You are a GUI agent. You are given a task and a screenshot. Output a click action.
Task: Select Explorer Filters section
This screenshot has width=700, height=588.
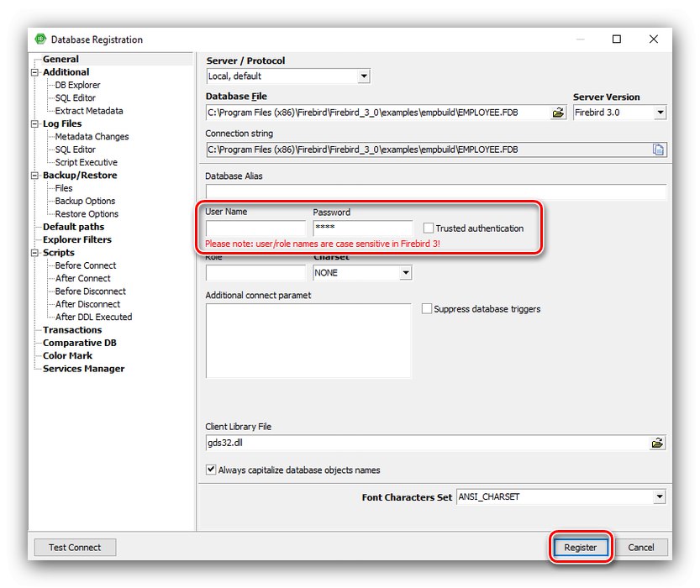click(x=76, y=239)
